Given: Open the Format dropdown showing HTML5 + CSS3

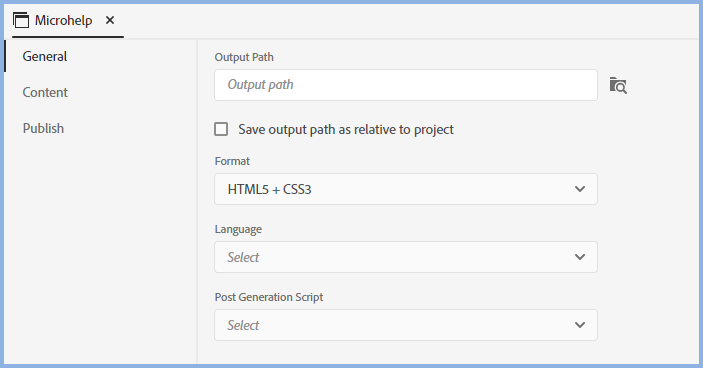Looking at the screenshot, I should (406, 189).
